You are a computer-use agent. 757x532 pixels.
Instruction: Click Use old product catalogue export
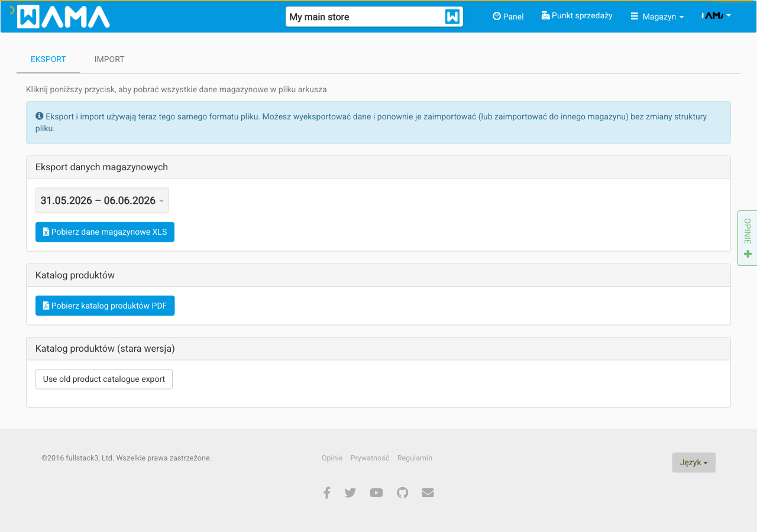point(104,379)
